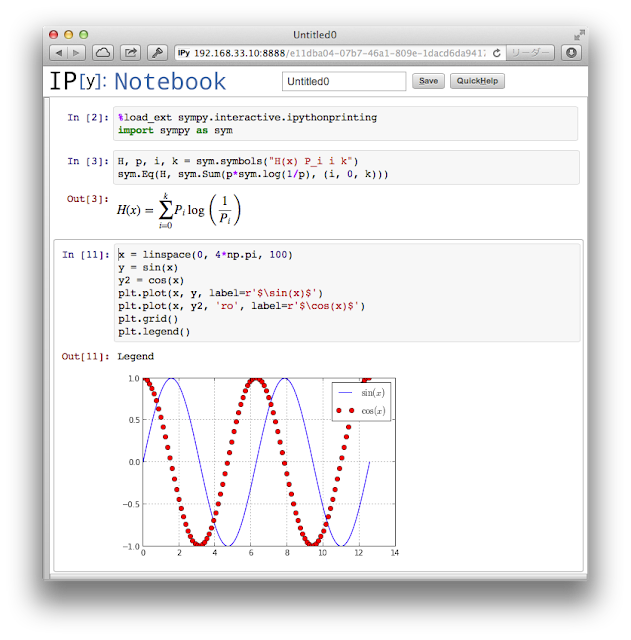
Task: Select the In [2] load_ext code cell
Action: 345,124
